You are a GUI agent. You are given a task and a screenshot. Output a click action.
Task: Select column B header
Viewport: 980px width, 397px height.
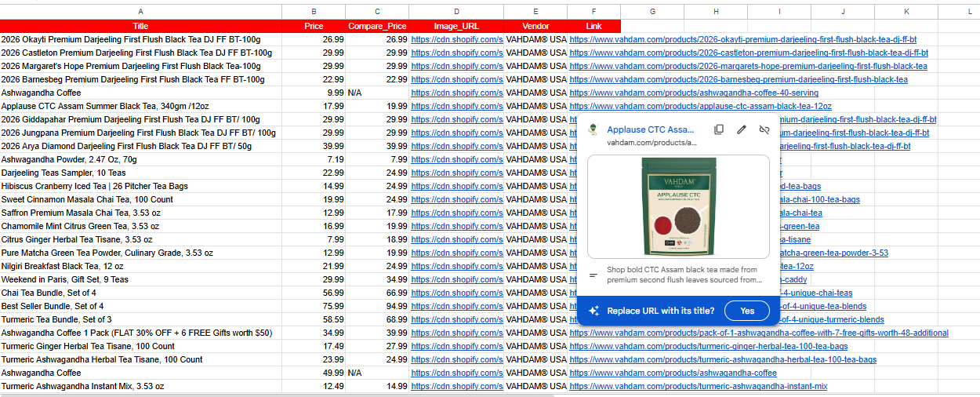pos(314,12)
